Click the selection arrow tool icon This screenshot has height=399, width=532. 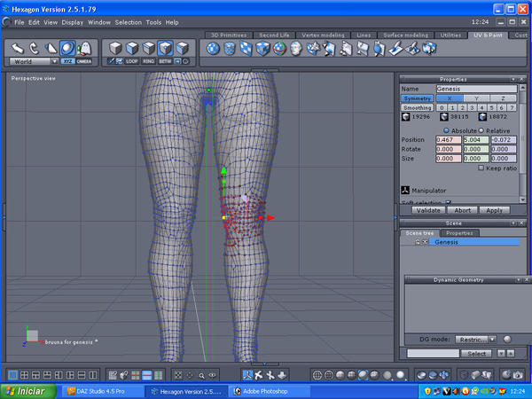tap(17, 47)
